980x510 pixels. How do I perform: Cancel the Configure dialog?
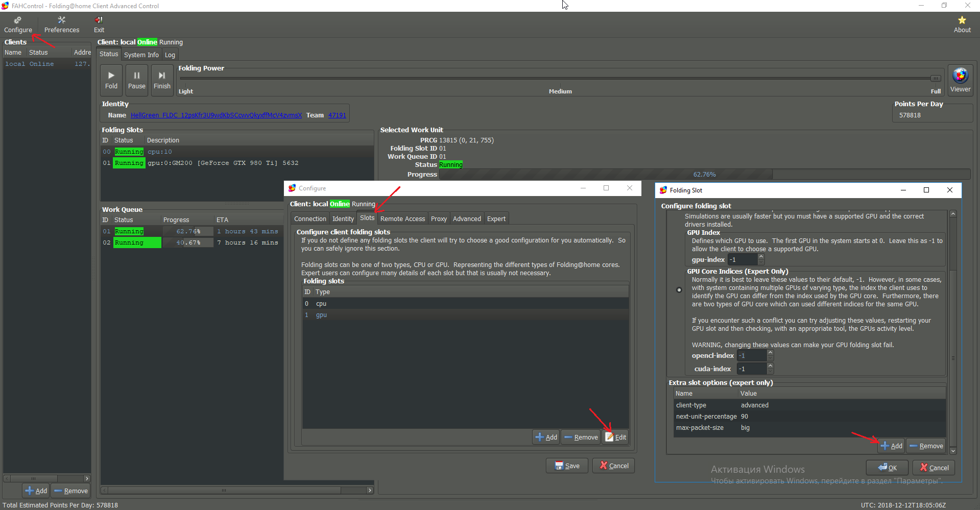coord(614,466)
